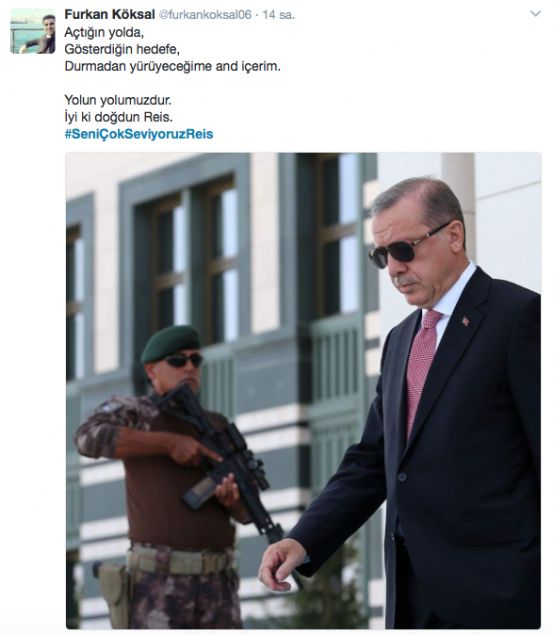Open the Furkan Köksal display name link
Viewport: 553px width, 635px height.
click(x=110, y=15)
